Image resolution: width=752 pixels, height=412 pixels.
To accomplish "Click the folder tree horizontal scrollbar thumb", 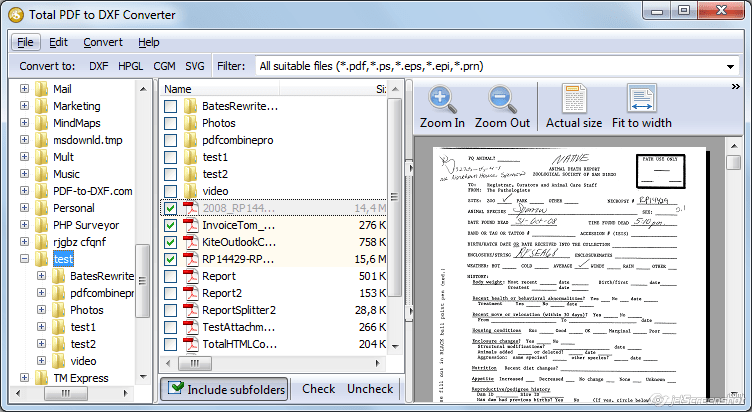I will tap(66, 393).
